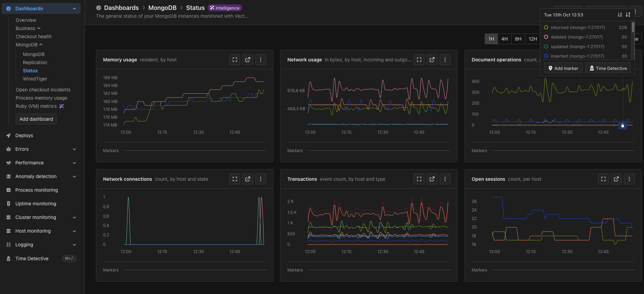644x294 pixels.
Task: View Transactions chart in fullscreen
Action: [419, 179]
